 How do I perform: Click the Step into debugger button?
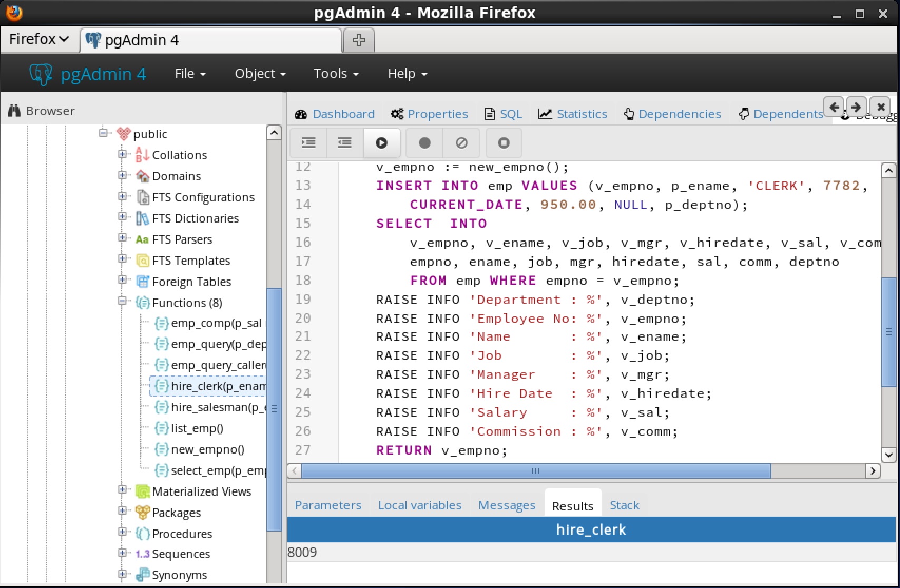click(308, 143)
